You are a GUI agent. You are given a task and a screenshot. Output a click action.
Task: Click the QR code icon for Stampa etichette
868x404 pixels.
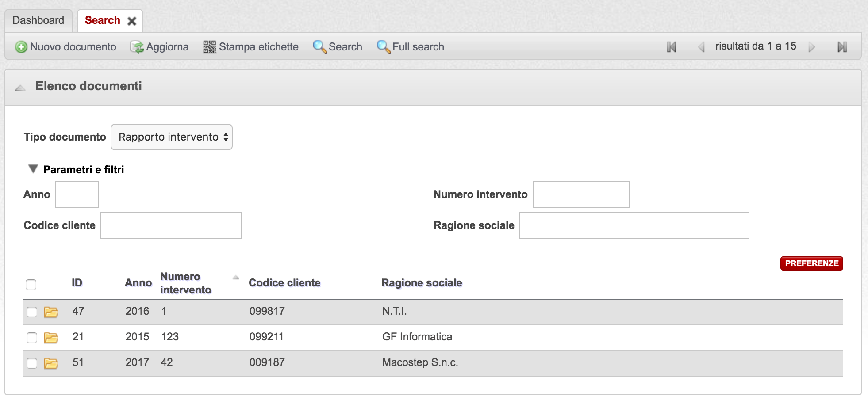click(210, 47)
